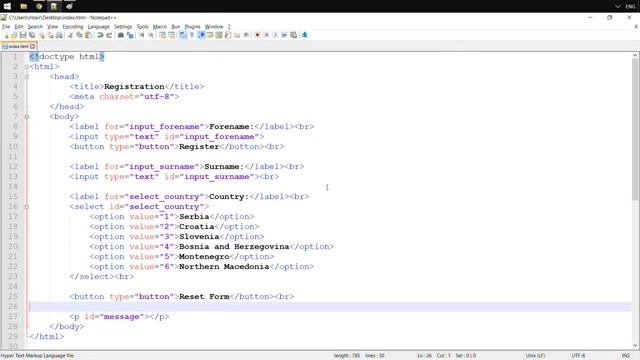
Task: Stop macro recording using the toolbar icon
Action: point(266,35)
